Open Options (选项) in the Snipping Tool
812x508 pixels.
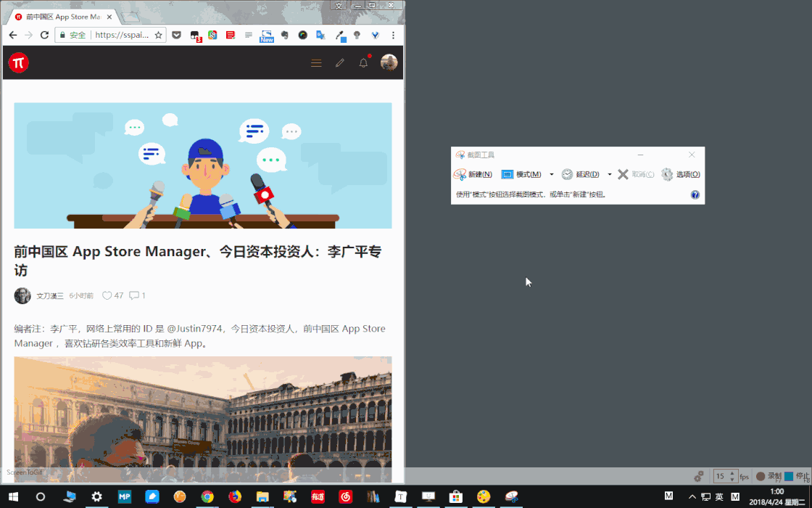click(681, 174)
